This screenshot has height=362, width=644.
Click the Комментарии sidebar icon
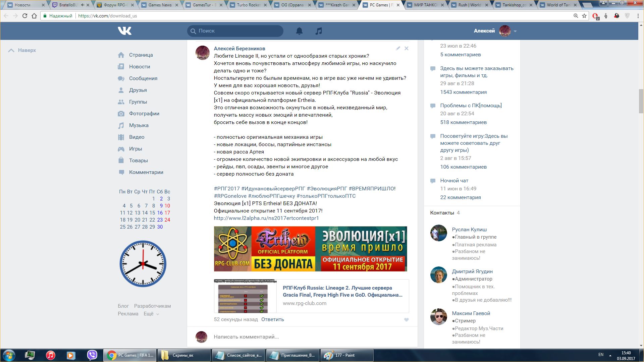[x=121, y=172]
